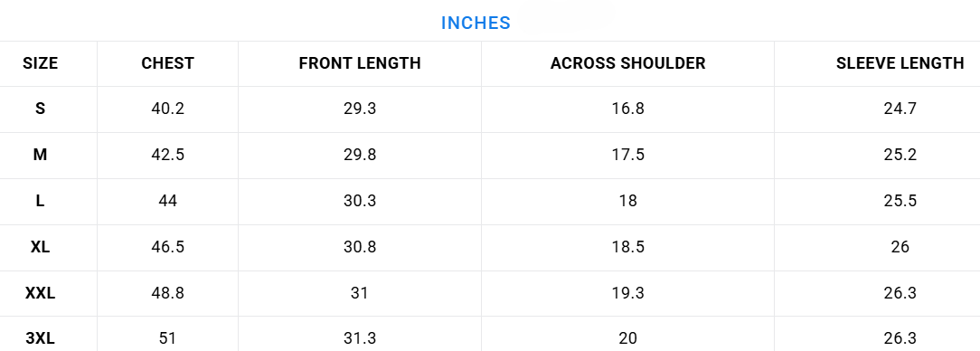Image resolution: width=980 pixels, height=351 pixels.
Task: Choose the L size row label
Action: click(x=40, y=201)
